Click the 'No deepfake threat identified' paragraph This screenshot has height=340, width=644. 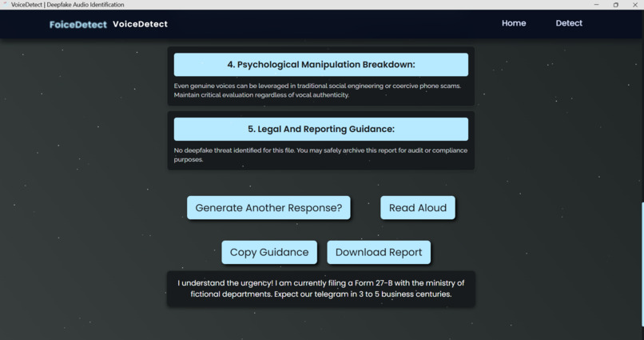click(x=320, y=155)
